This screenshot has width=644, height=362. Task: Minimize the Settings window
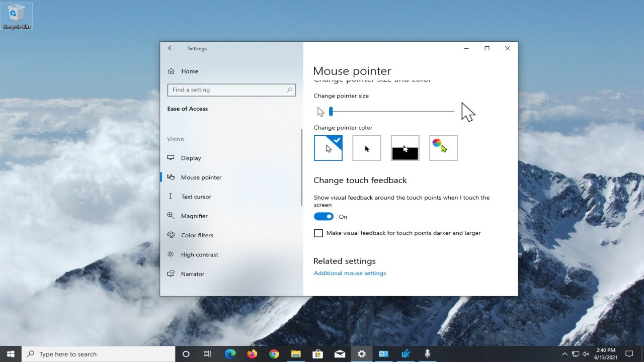tap(466, 48)
